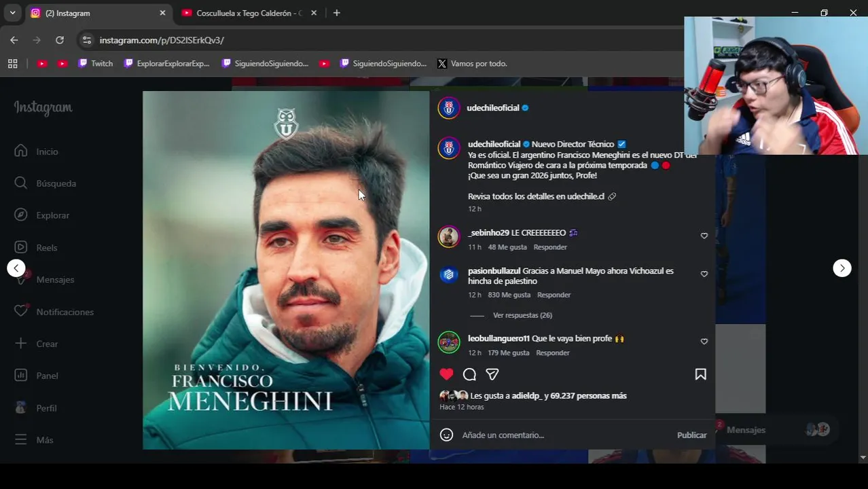Click the page scrollbar down arrow

[x=863, y=458]
